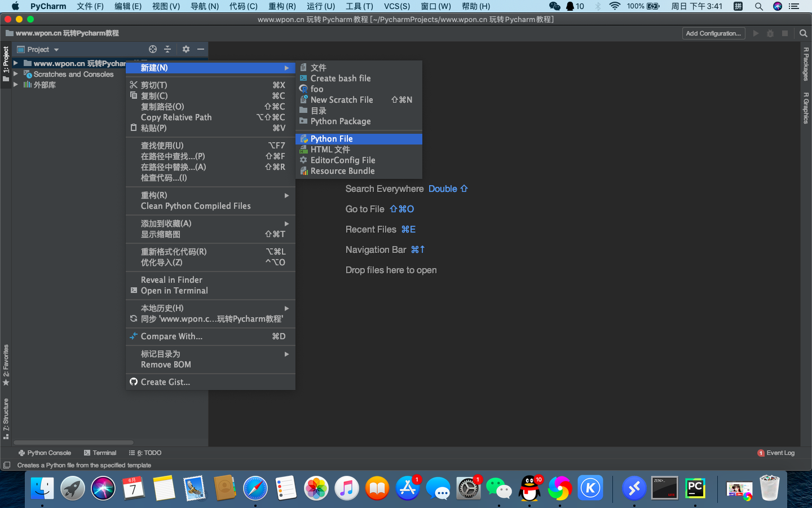Expand the 外部库 external libraries node
Viewport: 812px width, 508px height.
[x=16, y=85]
